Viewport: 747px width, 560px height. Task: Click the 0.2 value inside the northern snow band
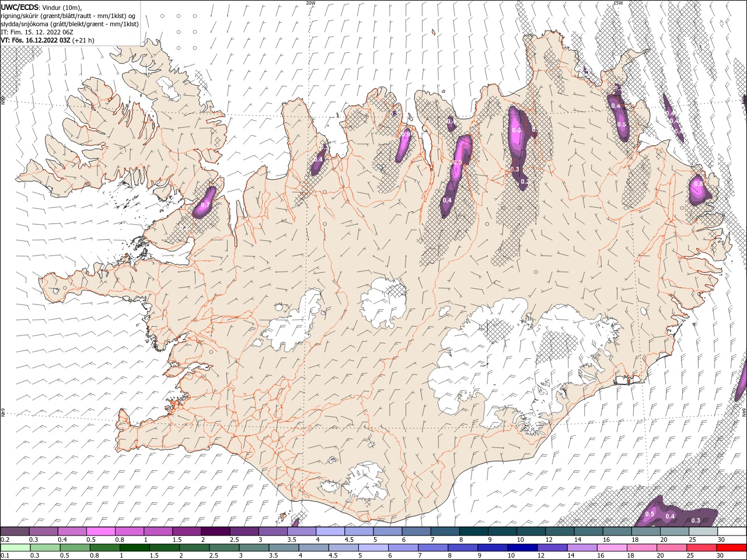(x=525, y=181)
